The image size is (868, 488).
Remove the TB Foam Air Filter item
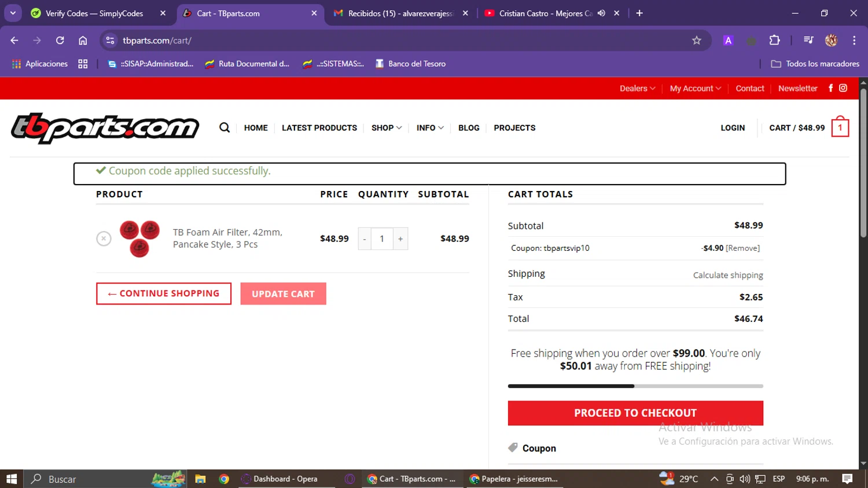(x=104, y=239)
